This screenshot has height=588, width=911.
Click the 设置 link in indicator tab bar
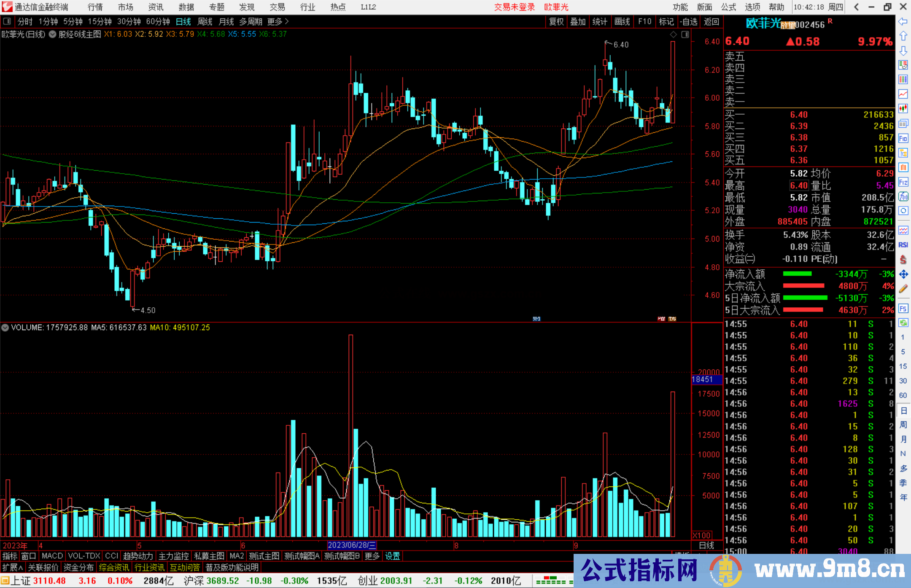point(392,556)
